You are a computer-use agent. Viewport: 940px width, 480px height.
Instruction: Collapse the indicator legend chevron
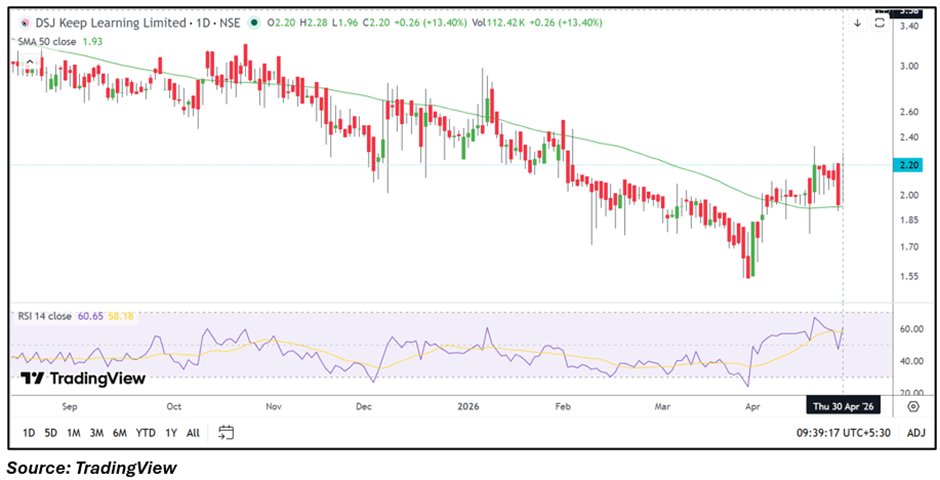[x=30, y=62]
